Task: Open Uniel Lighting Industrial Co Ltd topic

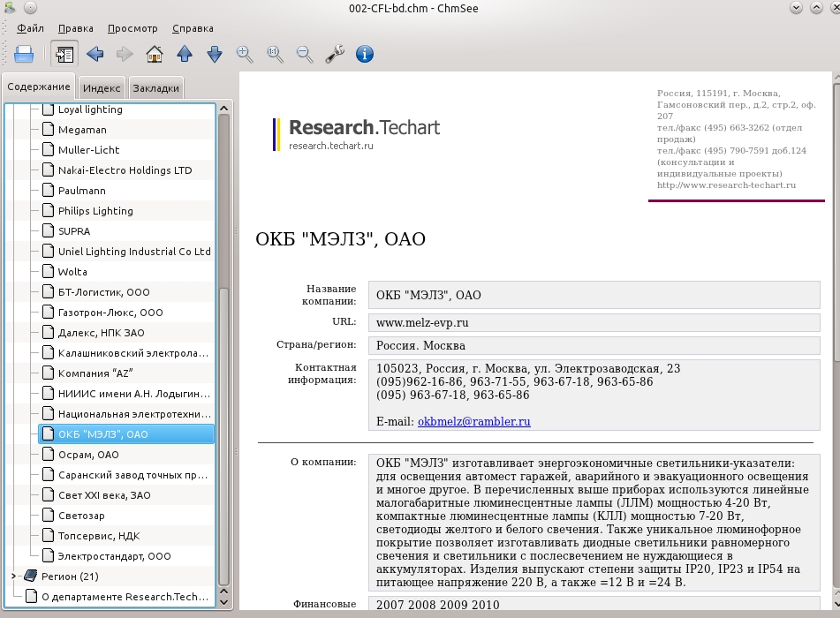Action: pos(134,252)
